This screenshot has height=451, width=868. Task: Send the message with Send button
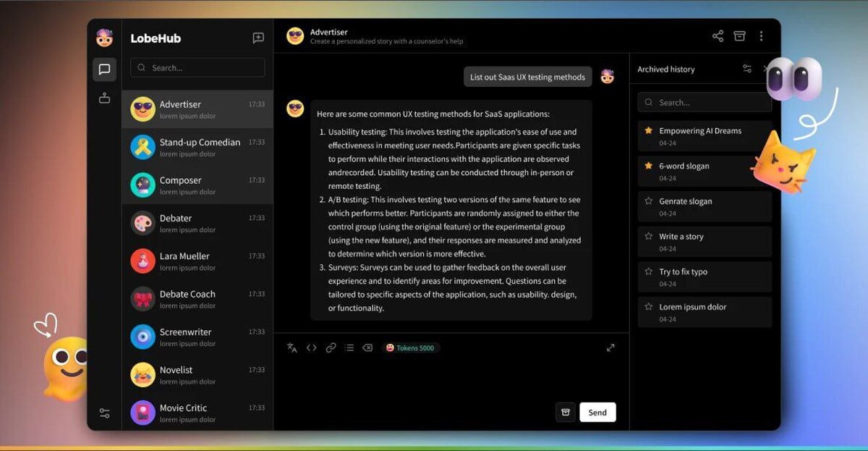tap(597, 412)
